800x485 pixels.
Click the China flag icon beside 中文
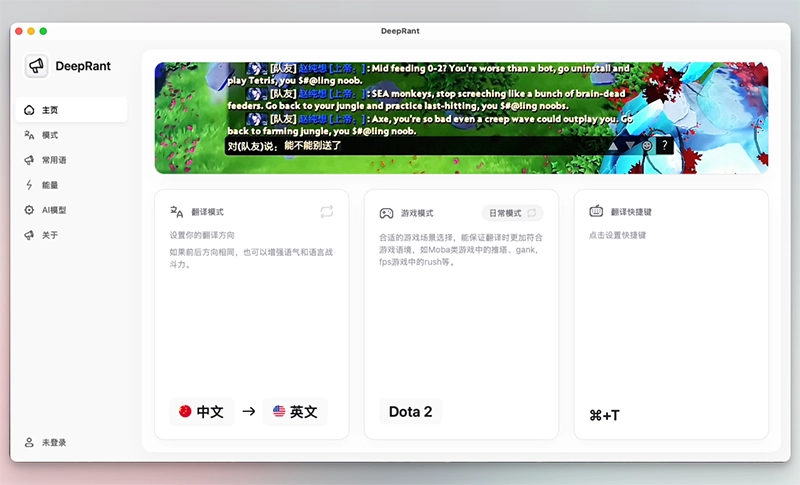pyautogui.click(x=185, y=411)
